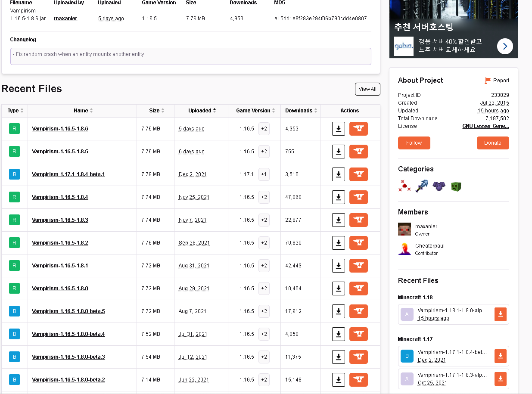Screen dimensions: 532x394
Task: Open Vampirism-1.16.5-1.8.1 file link
Action: coord(60,266)
